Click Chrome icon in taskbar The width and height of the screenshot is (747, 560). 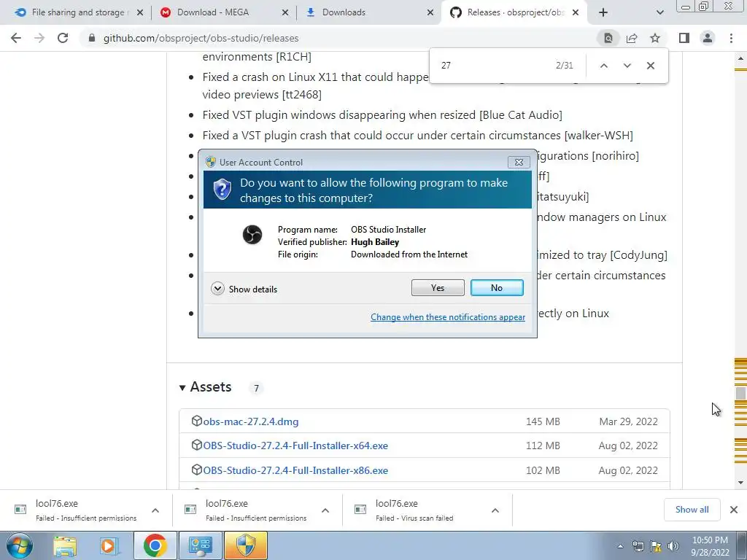(155, 545)
